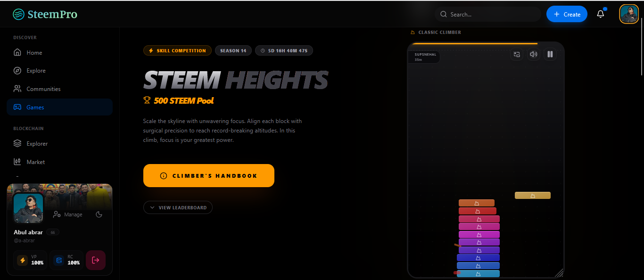Click the pink logout button
The image size is (644, 280).
tap(96, 260)
